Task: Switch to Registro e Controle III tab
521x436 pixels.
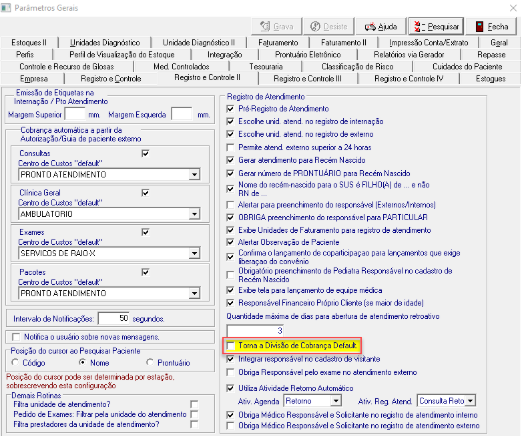Action: point(307,79)
